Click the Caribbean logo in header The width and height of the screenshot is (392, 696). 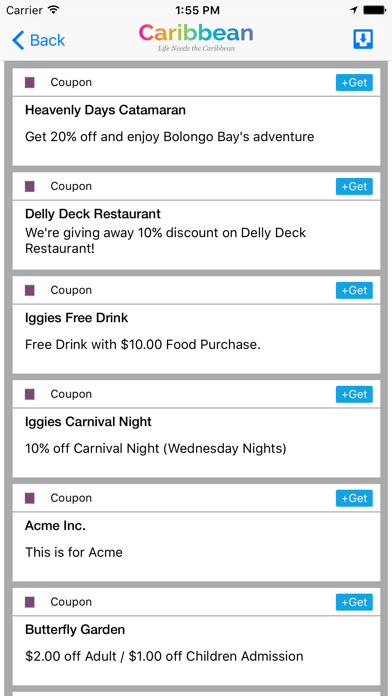tap(196, 37)
